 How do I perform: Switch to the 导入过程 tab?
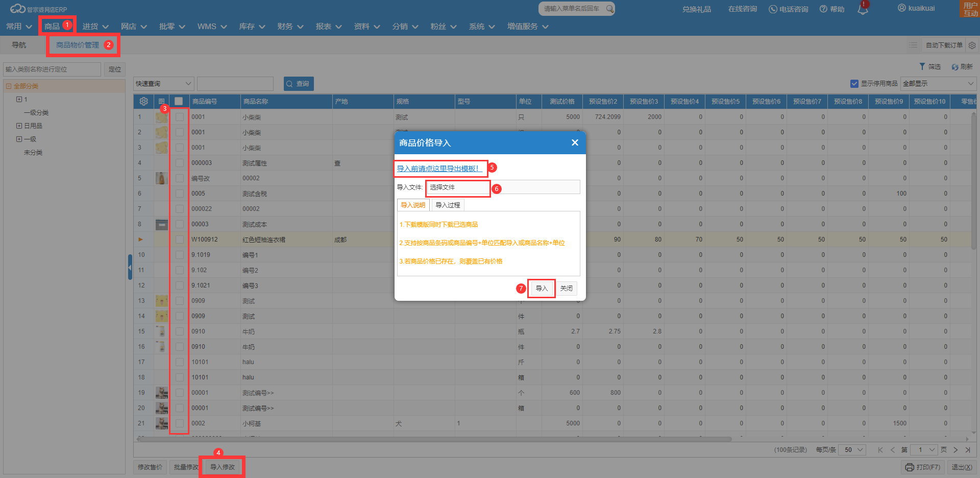[448, 205]
